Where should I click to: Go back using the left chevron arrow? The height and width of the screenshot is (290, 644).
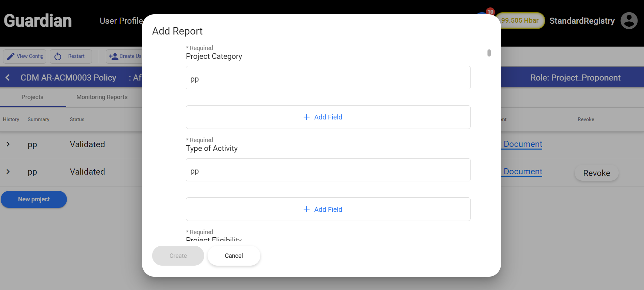(8, 77)
